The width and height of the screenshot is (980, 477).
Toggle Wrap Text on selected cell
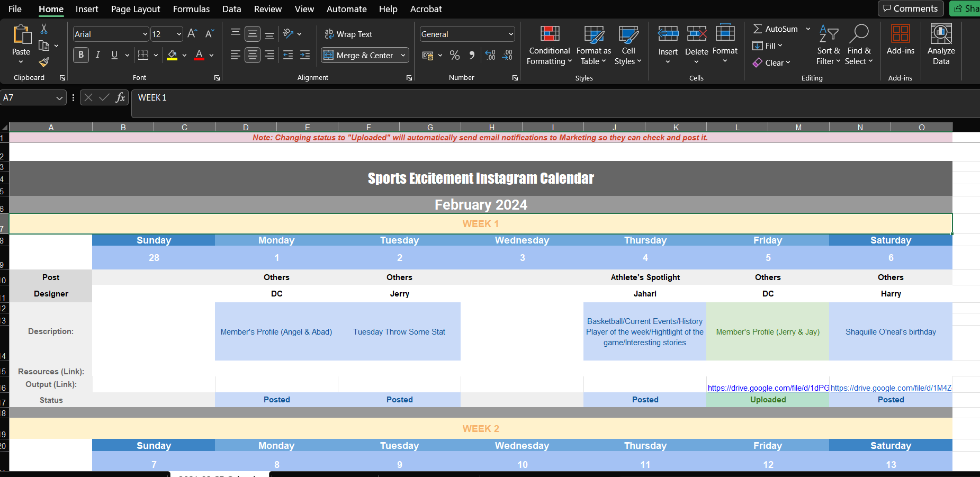[x=348, y=34]
